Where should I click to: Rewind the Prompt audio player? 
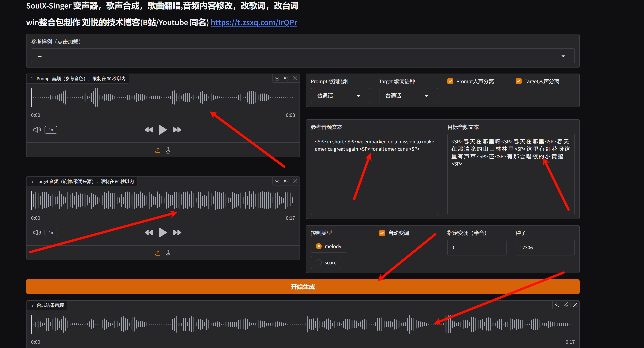click(x=149, y=130)
